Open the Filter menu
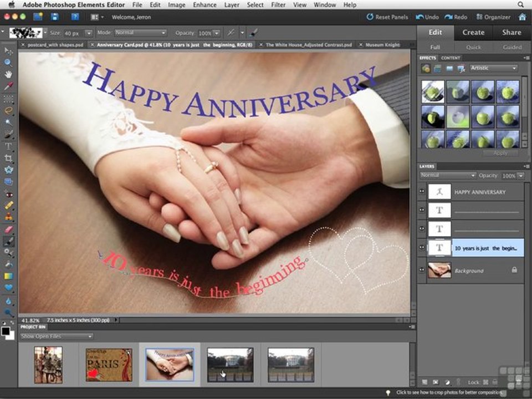Screen dimensions: 532x399 pyautogui.click(x=278, y=5)
